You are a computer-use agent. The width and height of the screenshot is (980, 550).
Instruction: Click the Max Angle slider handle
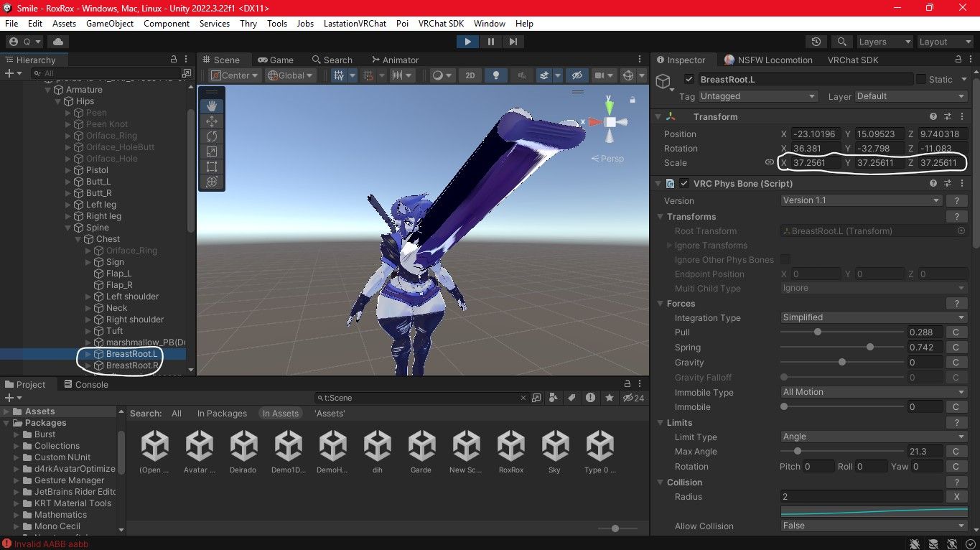(x=797, y=452)
